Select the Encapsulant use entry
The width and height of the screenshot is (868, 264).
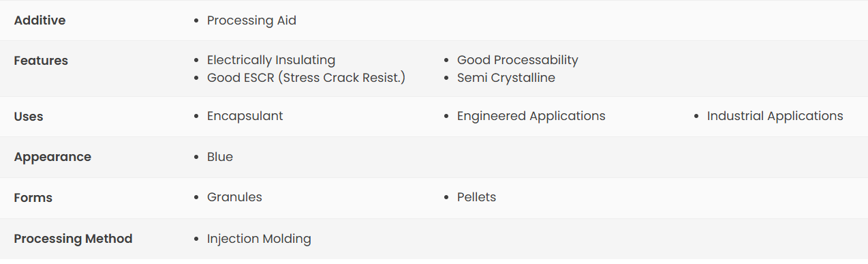click(245, 116)
